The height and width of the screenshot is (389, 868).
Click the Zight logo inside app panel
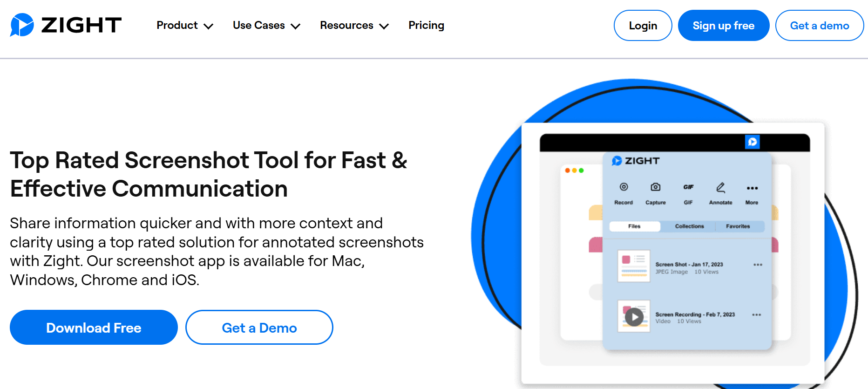[x=636, y=161]
